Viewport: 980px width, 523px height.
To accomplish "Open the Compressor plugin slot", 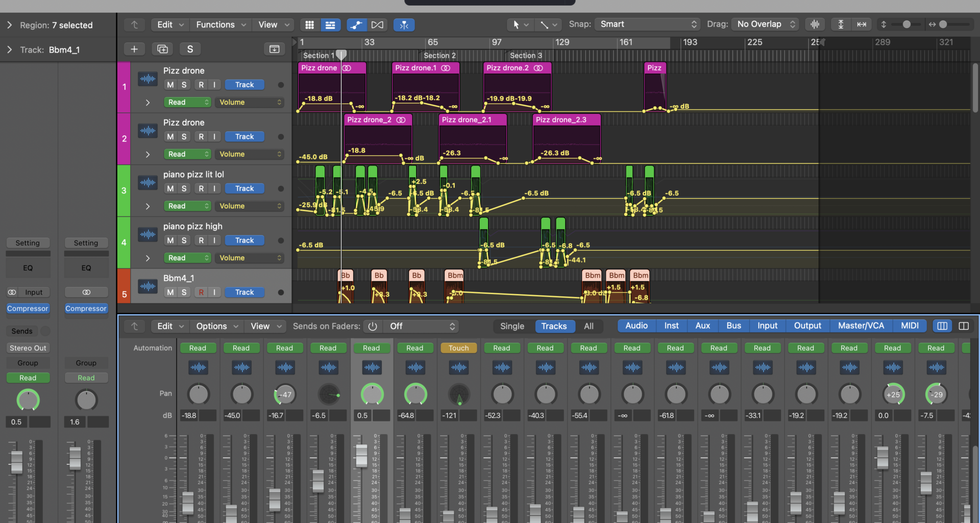I will [28, 308].
